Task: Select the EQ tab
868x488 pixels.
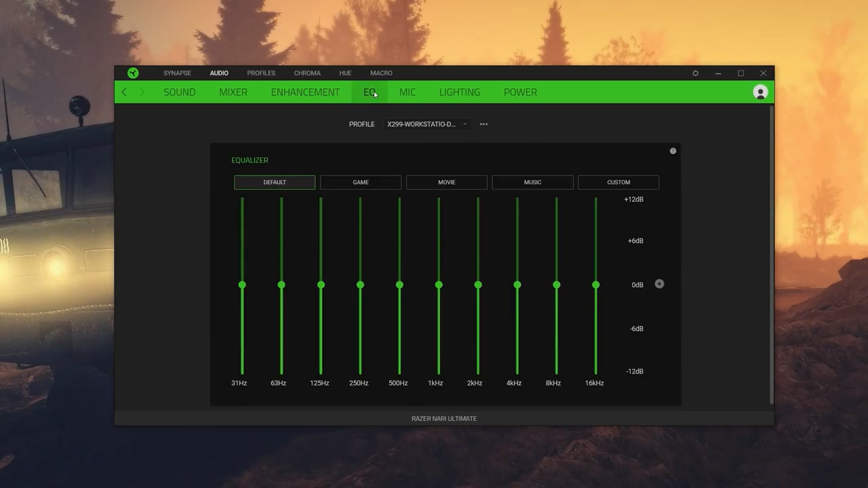Action: [x=370, y=92]
